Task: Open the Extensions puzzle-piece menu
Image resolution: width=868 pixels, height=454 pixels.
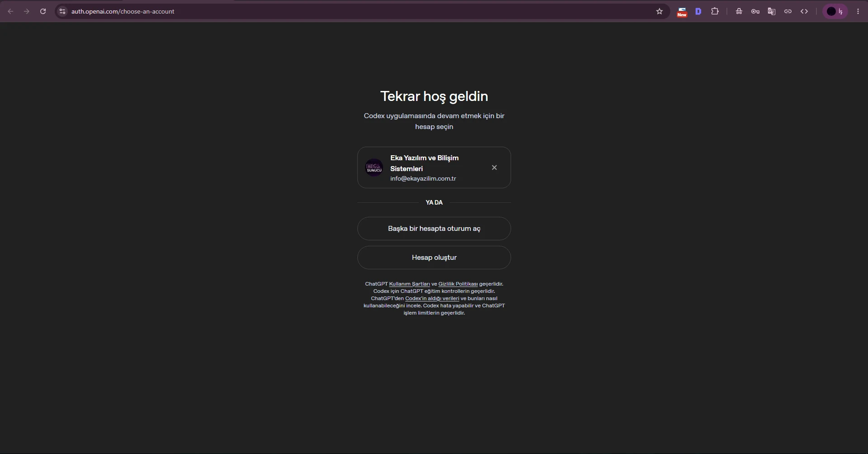Action: (x=715, y=11)
